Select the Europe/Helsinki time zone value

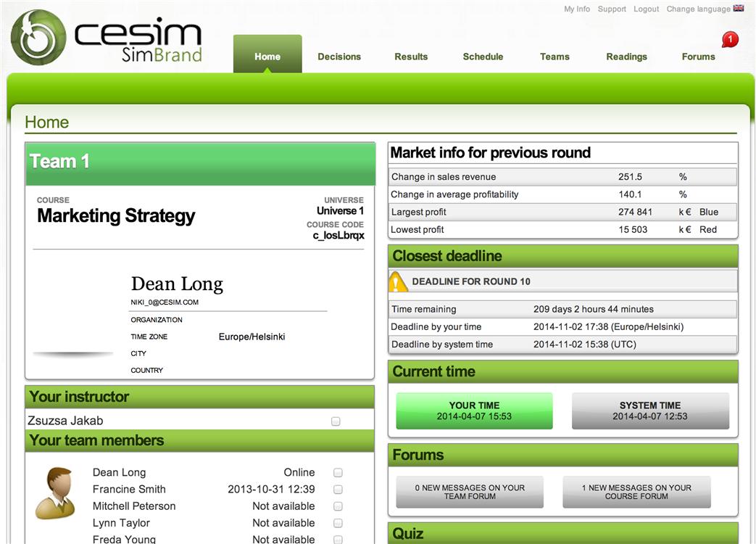click(x=252, y=337)
